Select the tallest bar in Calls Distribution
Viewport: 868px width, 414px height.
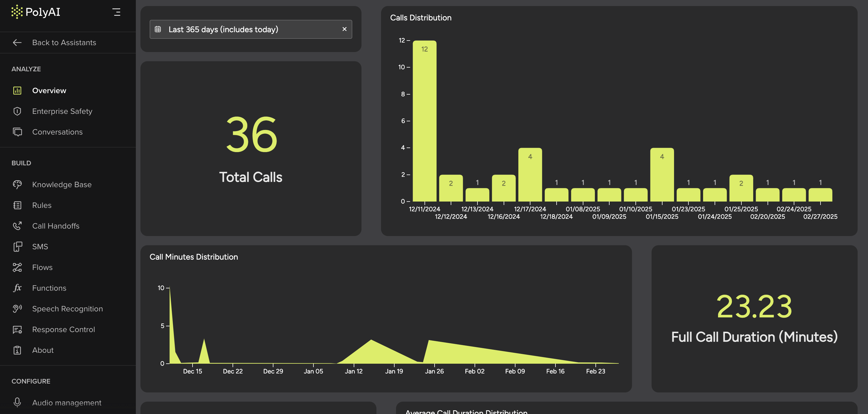(x=424, y=121)
